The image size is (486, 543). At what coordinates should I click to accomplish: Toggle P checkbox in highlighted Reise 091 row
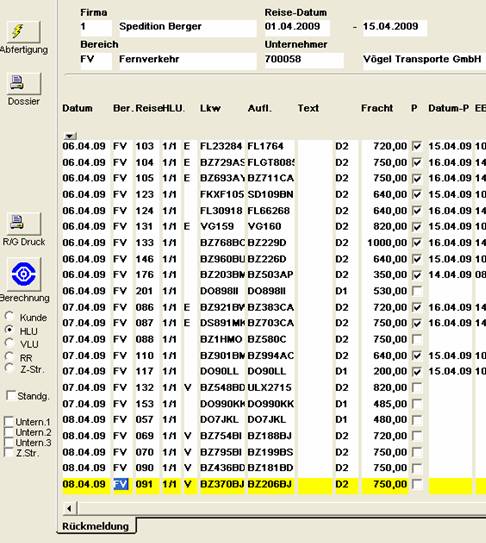tap(417, 484)
